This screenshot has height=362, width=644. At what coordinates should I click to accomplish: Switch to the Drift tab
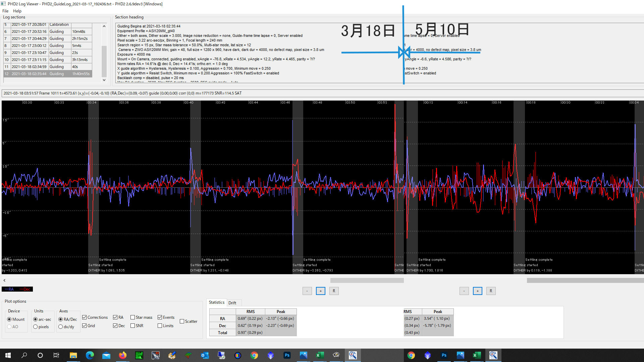pos(232,303)
